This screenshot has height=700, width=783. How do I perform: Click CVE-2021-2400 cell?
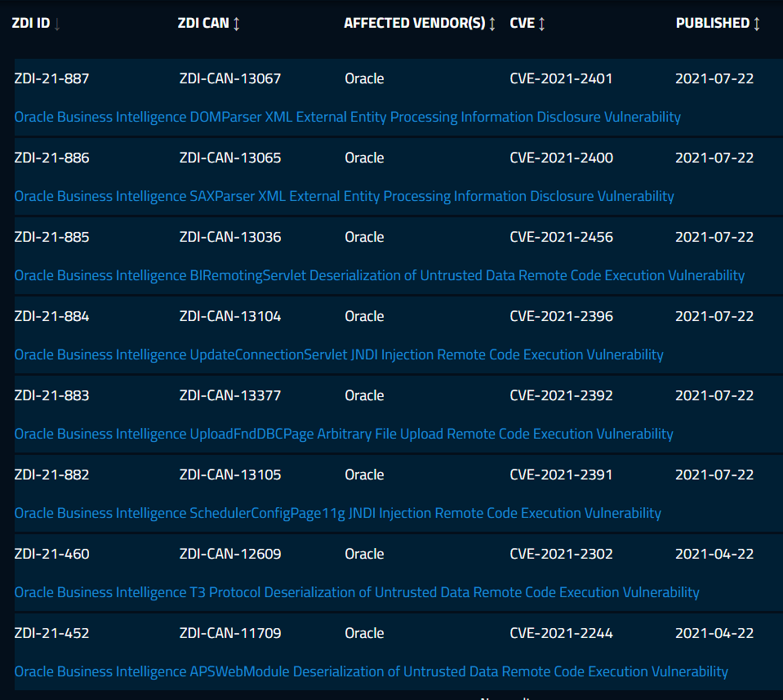point(561,158)
